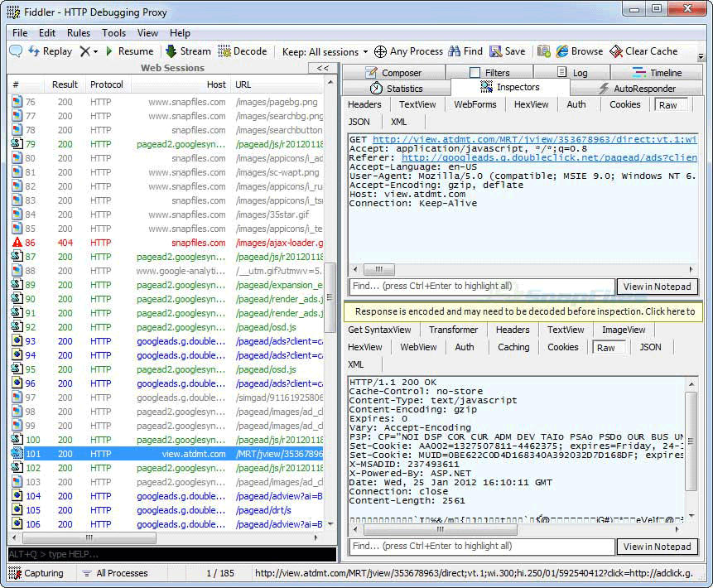This screenshot has width=713, height=588.
Task: Click View in Notepad under the request pane
Action: tap(657, 287)
